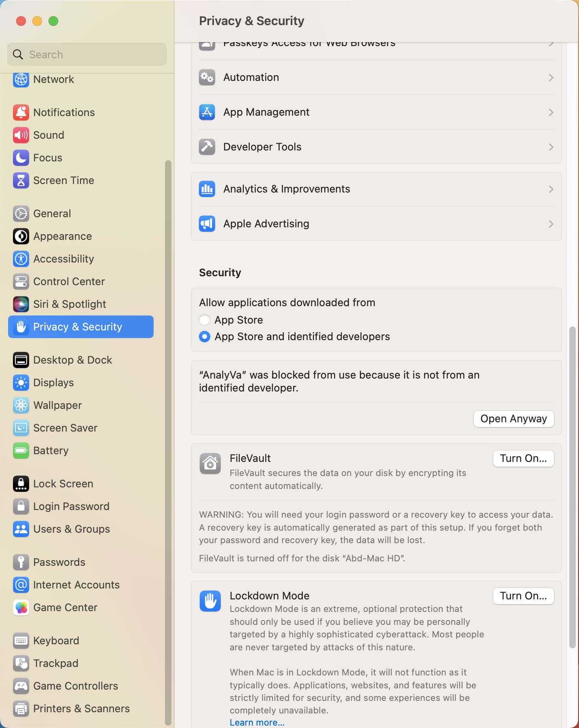Click Lockdown Mode Turn On button
This screenshot has width=579, height=728.
(523, 596)
